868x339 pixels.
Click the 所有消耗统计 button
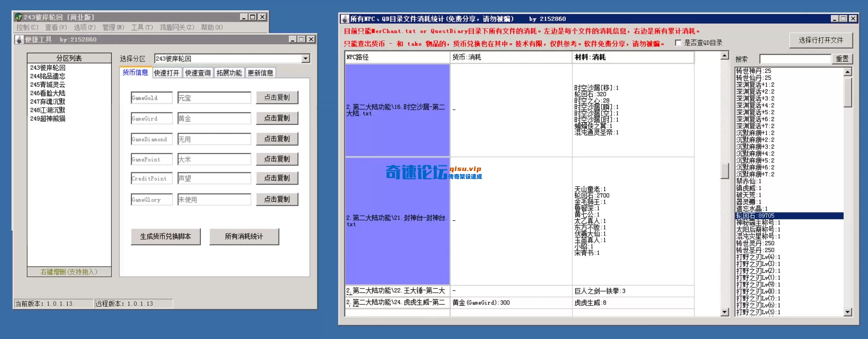(244, 236)
